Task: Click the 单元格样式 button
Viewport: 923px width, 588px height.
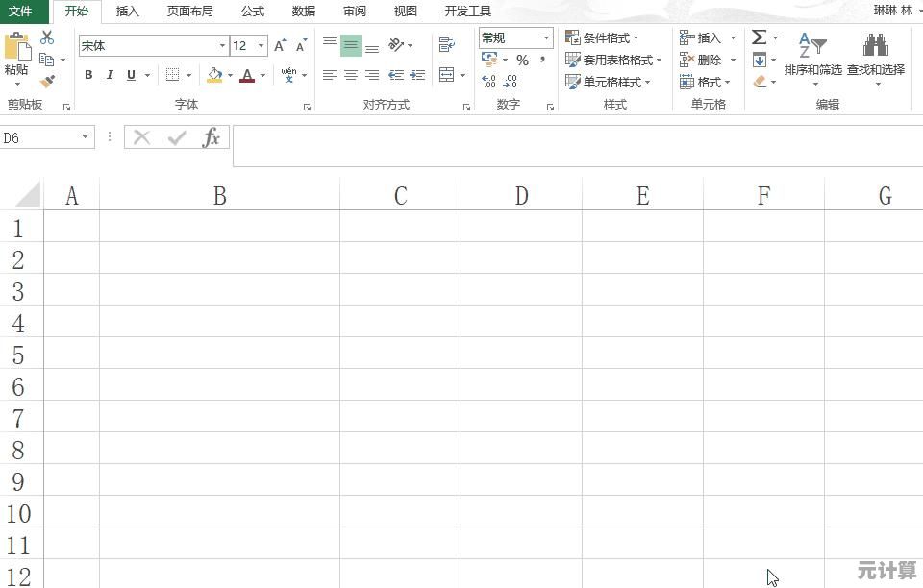Action: tap(608, 82)
